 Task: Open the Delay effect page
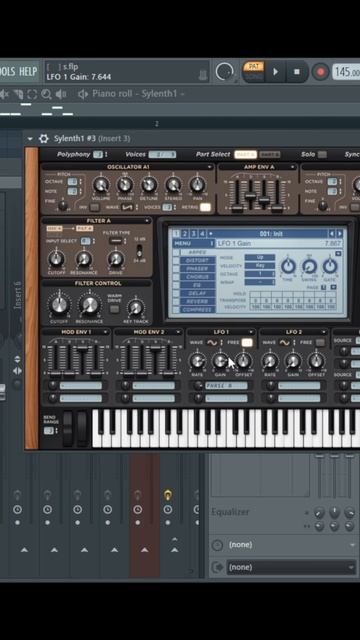(x=198, y=293)
